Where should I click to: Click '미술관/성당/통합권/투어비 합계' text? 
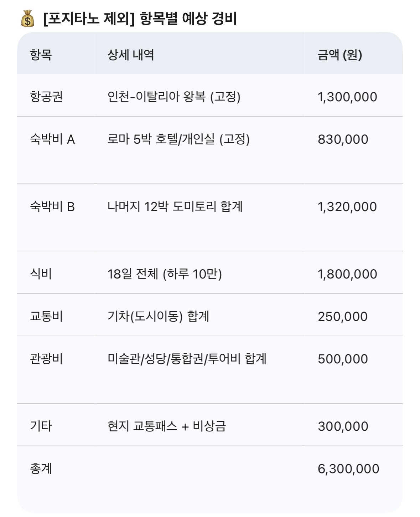(187, 359)
